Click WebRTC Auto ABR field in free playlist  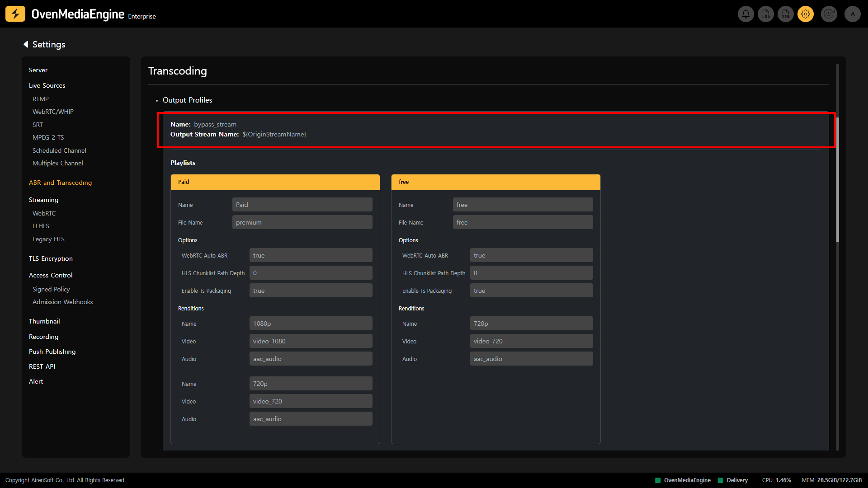point(531,255)
